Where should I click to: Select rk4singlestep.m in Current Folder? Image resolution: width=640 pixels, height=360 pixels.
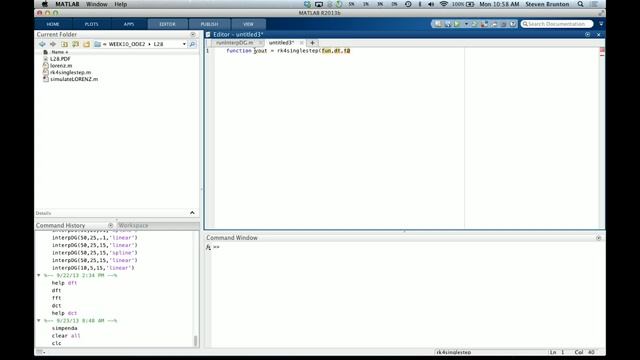click(71, 72)
